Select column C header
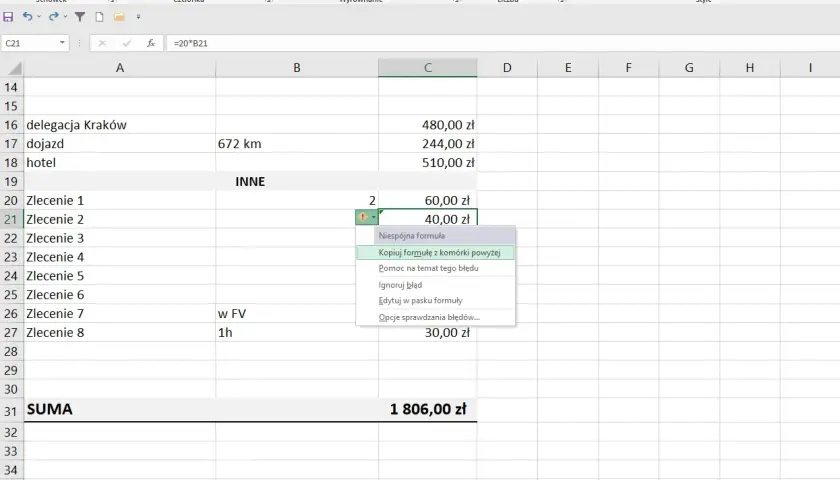 tap(428, 68)
